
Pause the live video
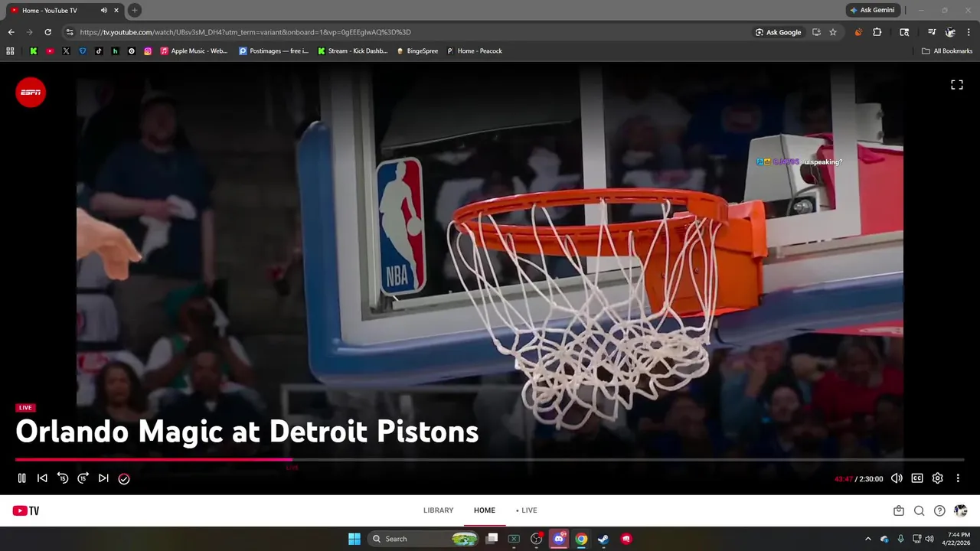coord(21,478)
